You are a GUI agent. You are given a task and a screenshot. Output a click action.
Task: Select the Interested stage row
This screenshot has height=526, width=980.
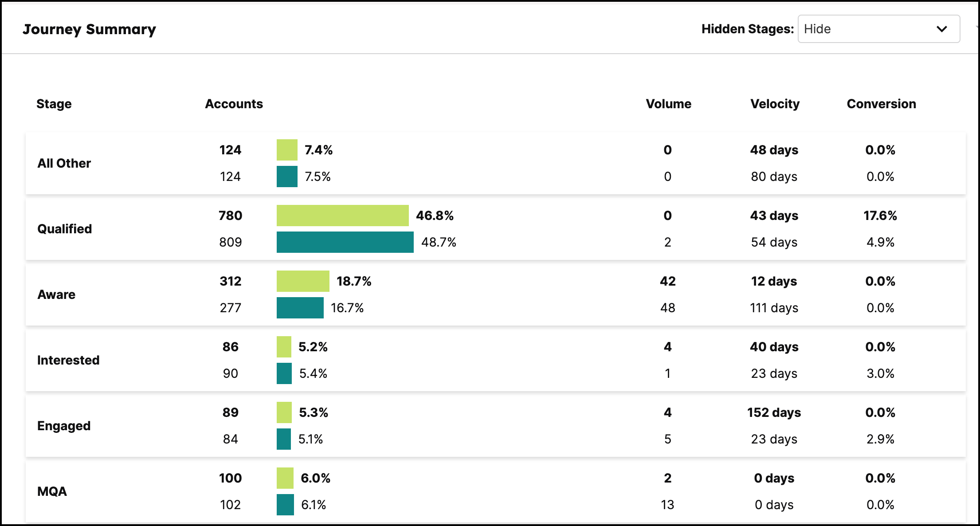click(x=69, y=360)
